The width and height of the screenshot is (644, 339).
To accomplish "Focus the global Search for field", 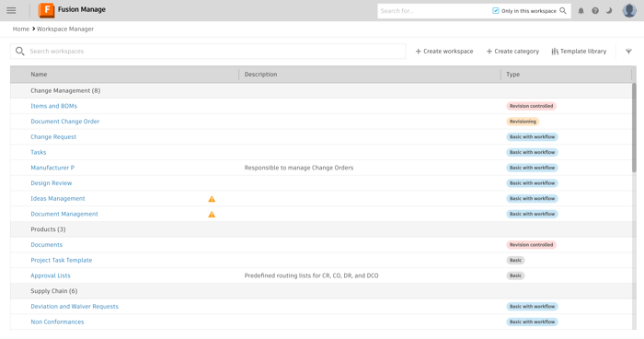I will [x=433, y=11].
